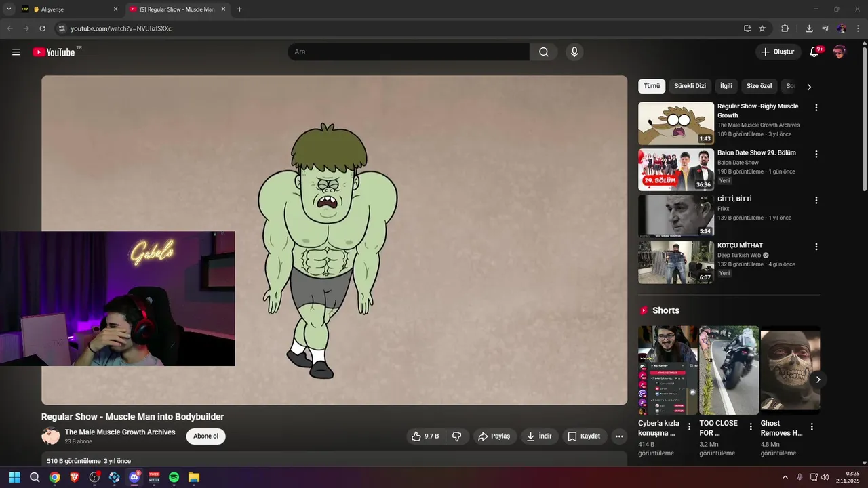Open the Regular Show Rigby thumbnail

click(676, 123)
